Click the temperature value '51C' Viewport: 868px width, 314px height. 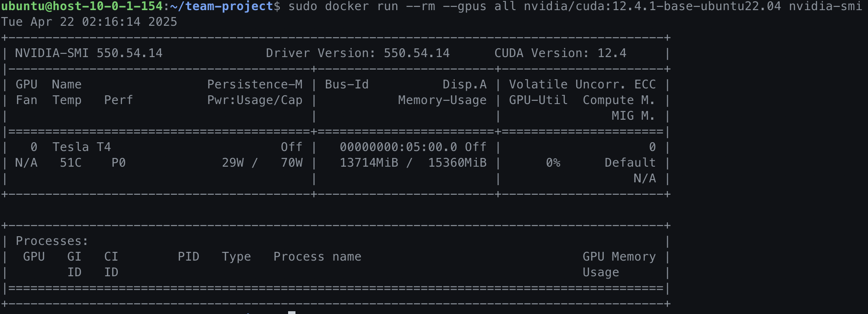coord(71,163)
